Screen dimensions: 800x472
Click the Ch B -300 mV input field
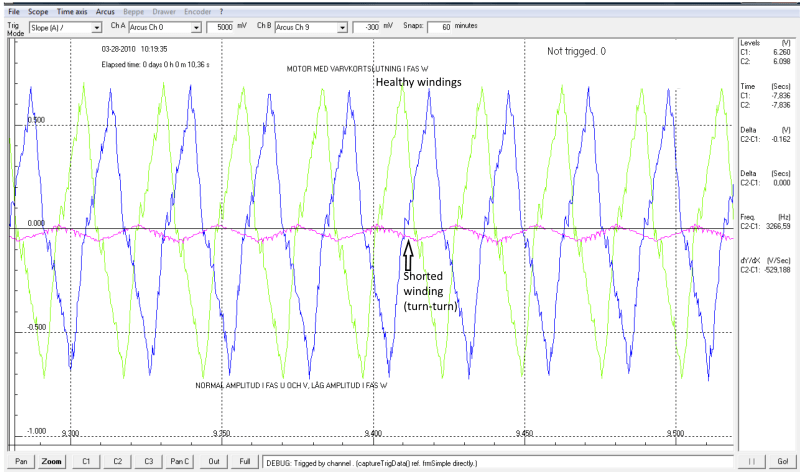[366, 27]
